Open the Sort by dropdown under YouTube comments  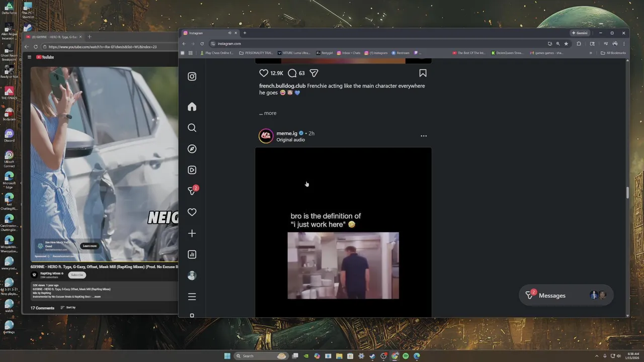point(68,308)
